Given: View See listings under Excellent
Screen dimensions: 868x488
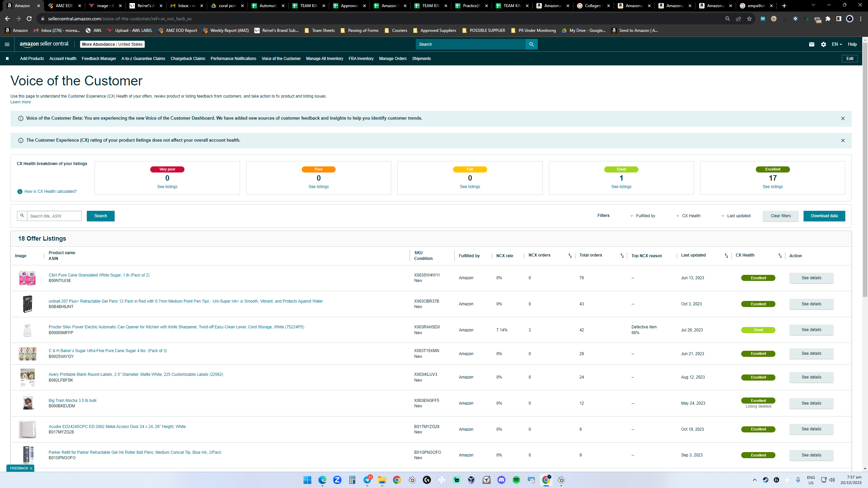Looking at the screenshot, I should click(x=773, y=187).
